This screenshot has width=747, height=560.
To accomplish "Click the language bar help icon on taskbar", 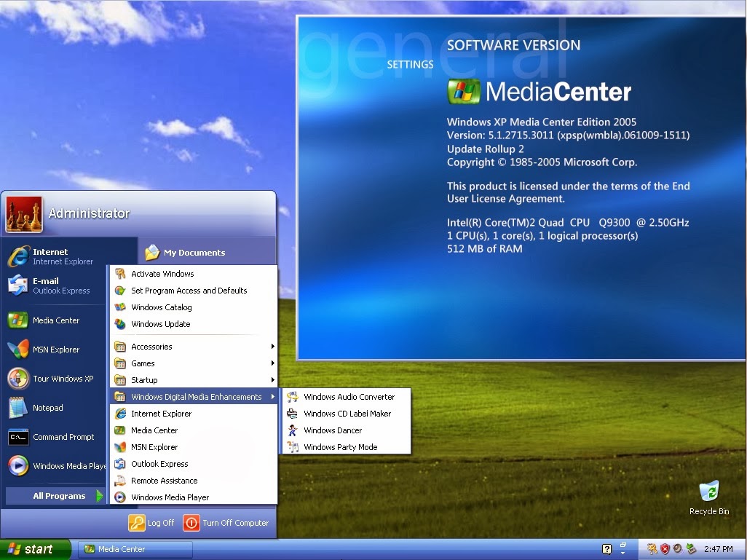I will (606, 549).
